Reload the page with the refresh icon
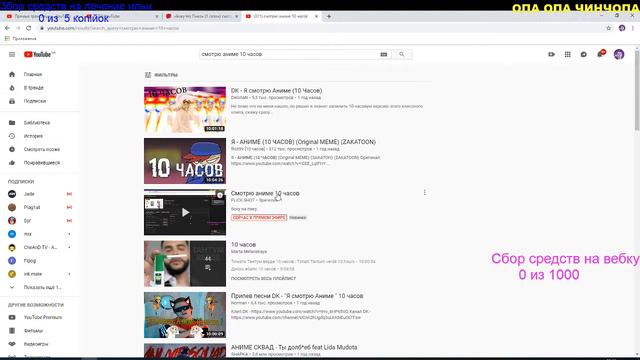Screen dimensions: 640x360 pos(29,28)
